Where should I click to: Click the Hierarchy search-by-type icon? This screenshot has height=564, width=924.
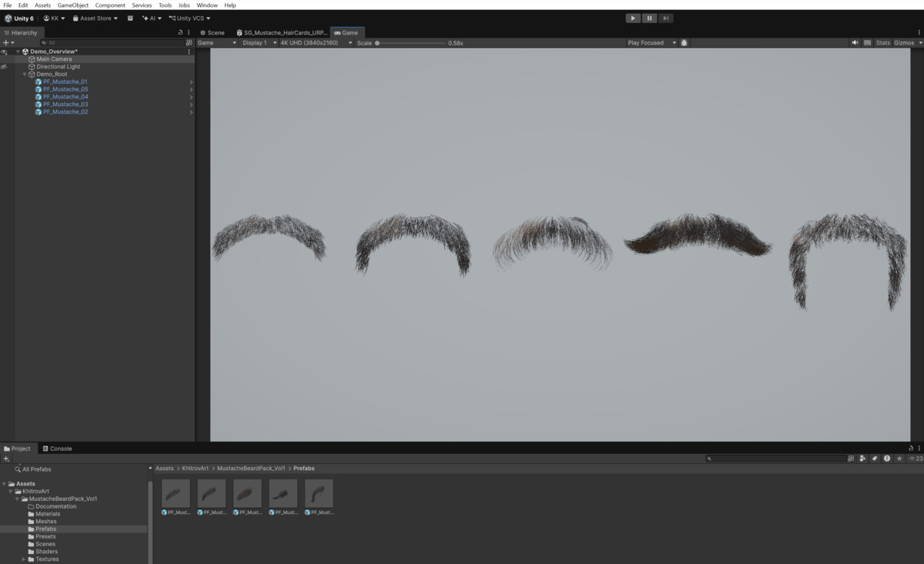click(x=189, y=42)
